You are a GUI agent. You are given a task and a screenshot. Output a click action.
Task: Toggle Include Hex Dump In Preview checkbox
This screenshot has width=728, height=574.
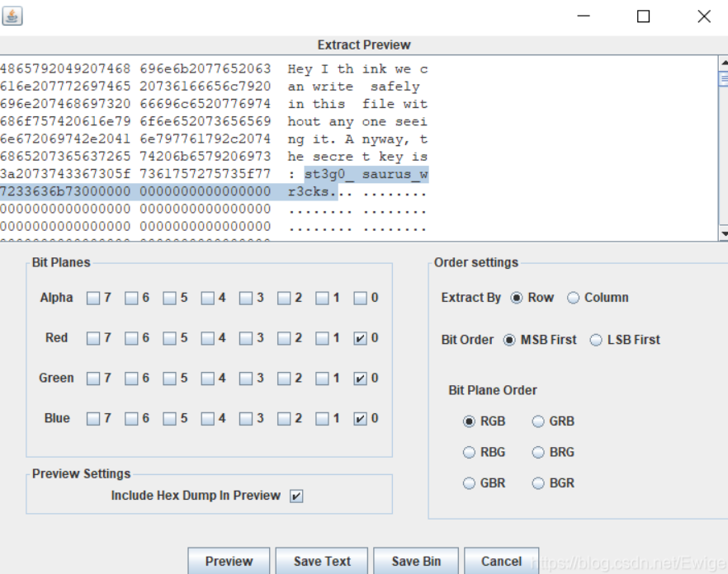pos(296,496)
